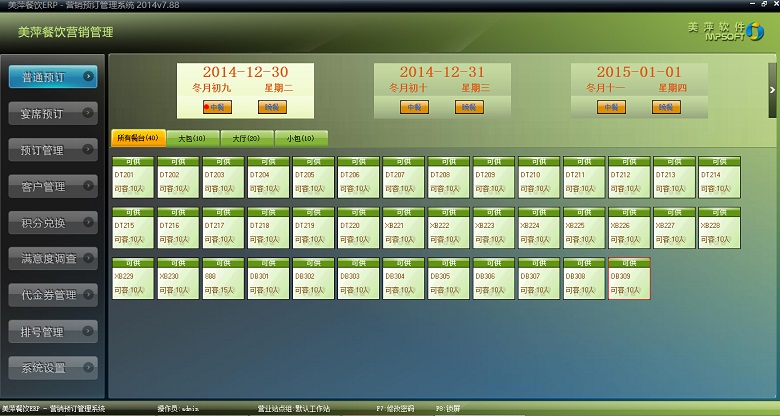780x416 pixels.
Task: Click arrow icon beside 积分兑换
Action: (89, 222)
